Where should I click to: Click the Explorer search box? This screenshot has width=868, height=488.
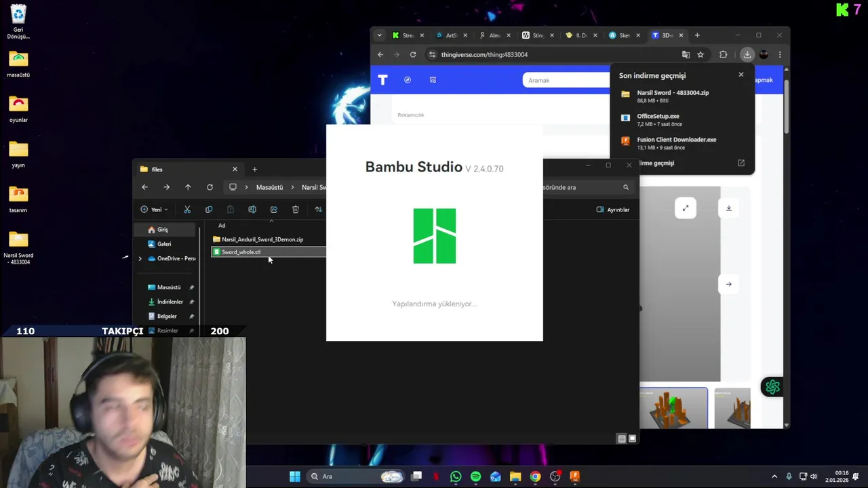coord(587,187)
